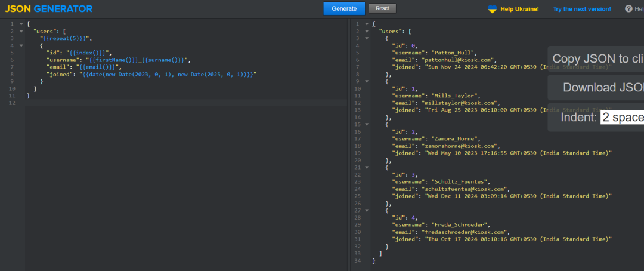Collapse the output users array fold arrow
Viewport: 644px width, 271px height.
(x=367, y=31)
